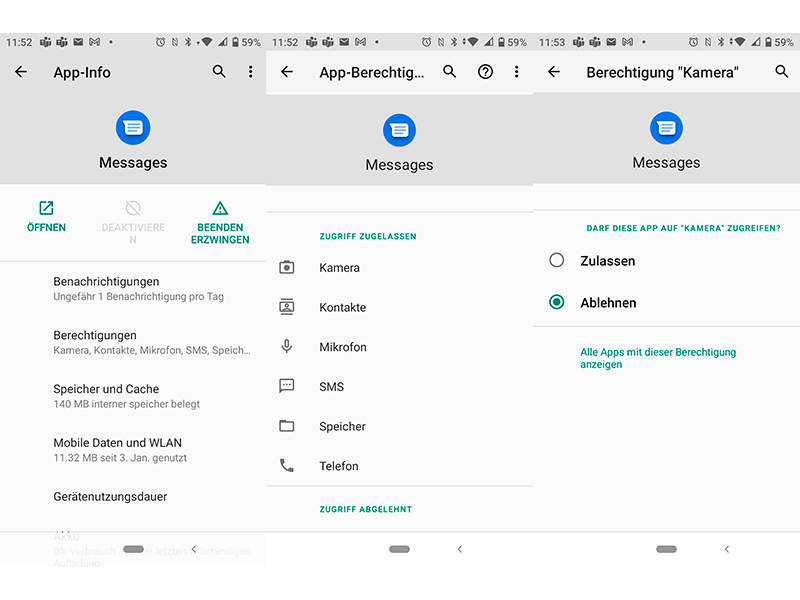Select the Ablehnen radio button
The height and width of the screenshot is (600, 800).
click(557, 302)
